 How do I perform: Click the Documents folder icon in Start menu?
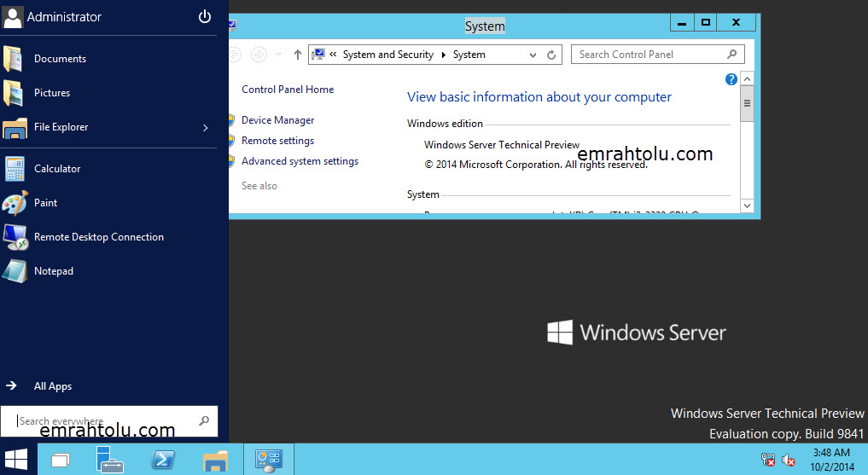(x=14, y=59)
